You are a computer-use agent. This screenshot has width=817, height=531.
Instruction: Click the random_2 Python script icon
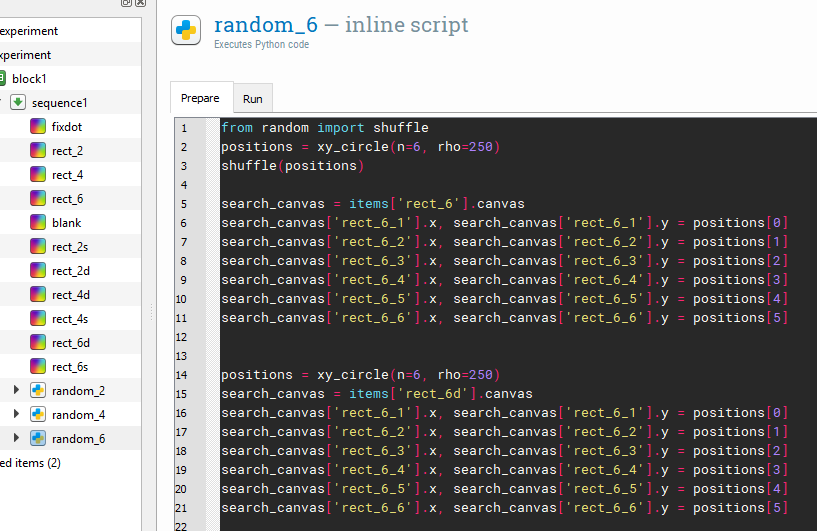pos(38,390)
